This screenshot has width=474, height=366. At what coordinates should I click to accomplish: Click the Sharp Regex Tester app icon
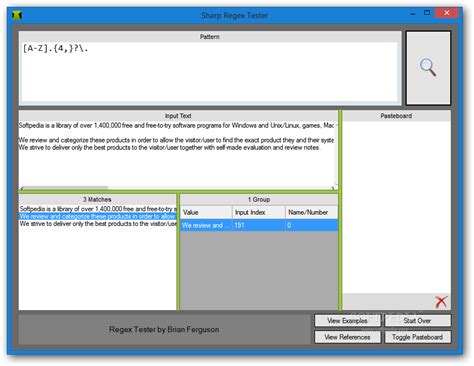click(x=17, y=15)
